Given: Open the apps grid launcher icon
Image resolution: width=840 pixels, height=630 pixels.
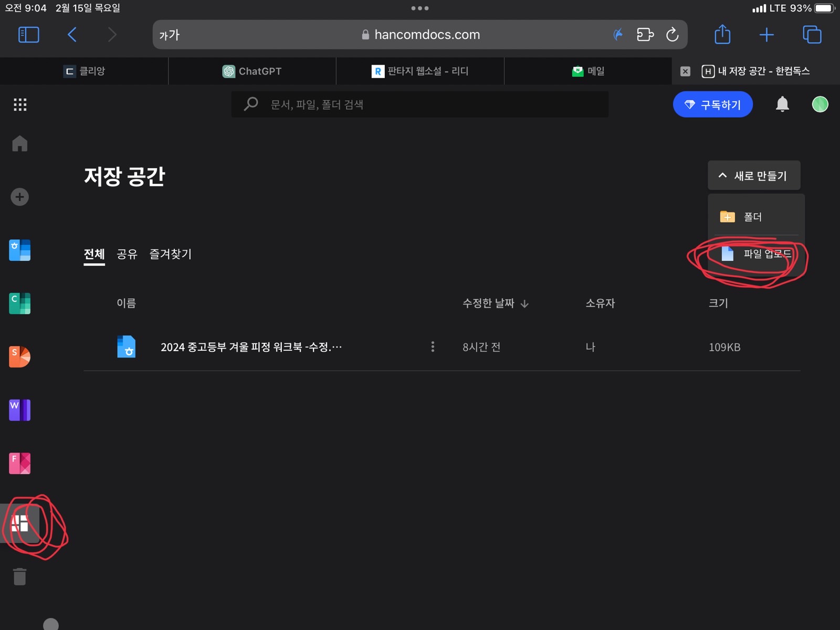Looking at the screenshot, I should pyautogui.click(x=19, y=104).
